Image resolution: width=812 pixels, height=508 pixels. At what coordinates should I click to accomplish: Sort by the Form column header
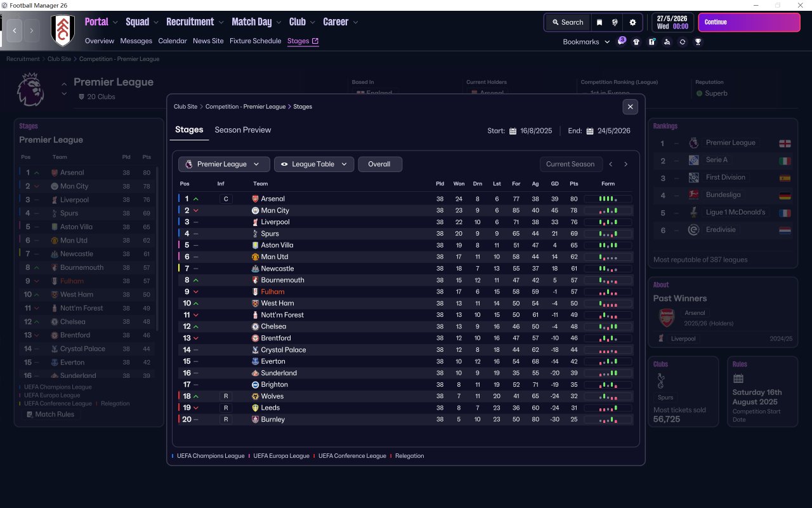pyautogui.click(x=608, y=184)
